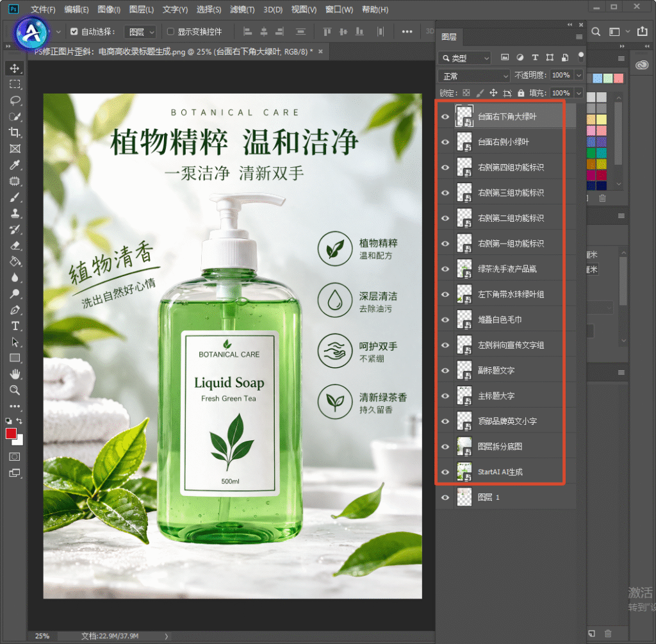656x644 pixels.
Task: Open the 填充 slider dropdown arrow
Action: click(579, 93)
